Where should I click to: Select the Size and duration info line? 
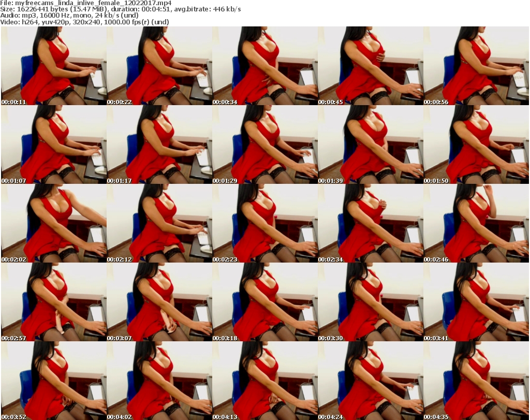tap(120, 9)
